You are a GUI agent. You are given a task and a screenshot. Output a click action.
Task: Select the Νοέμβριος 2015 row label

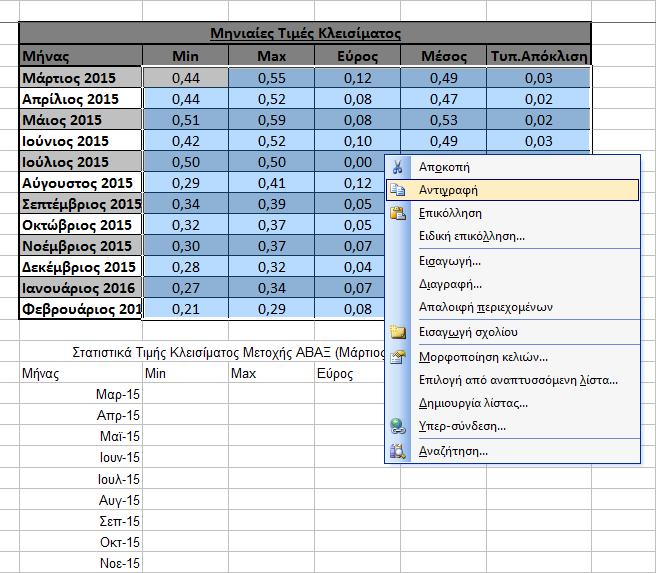pos(81,246)
